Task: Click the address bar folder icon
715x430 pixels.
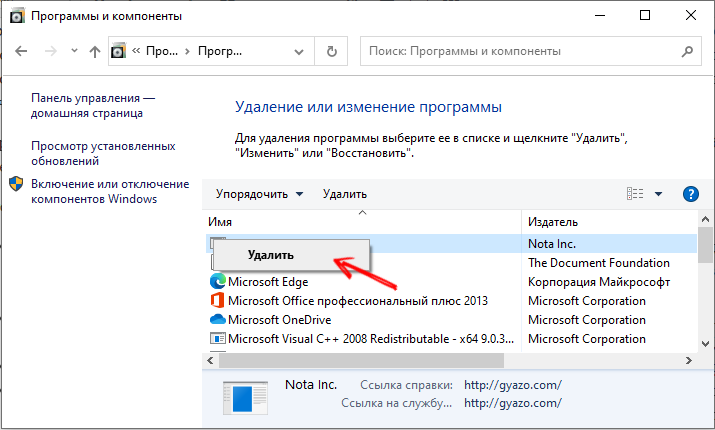Action: 119,51
